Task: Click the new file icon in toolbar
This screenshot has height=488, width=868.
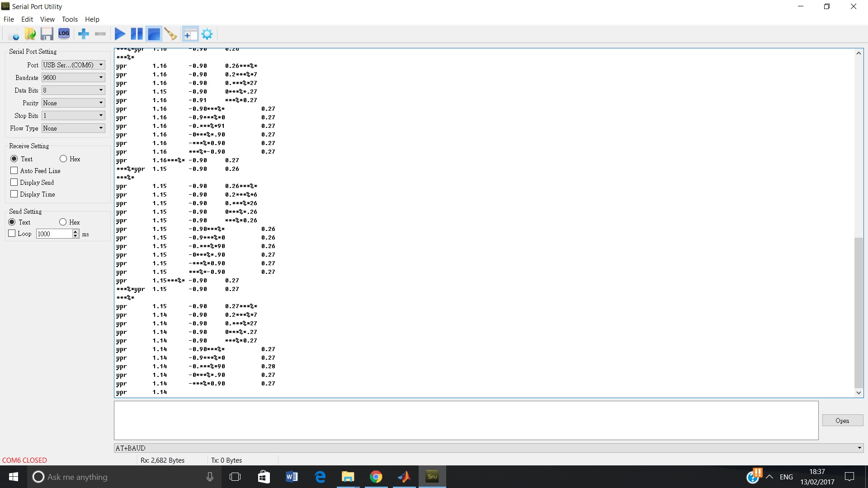Action: (x=14, y=34)
